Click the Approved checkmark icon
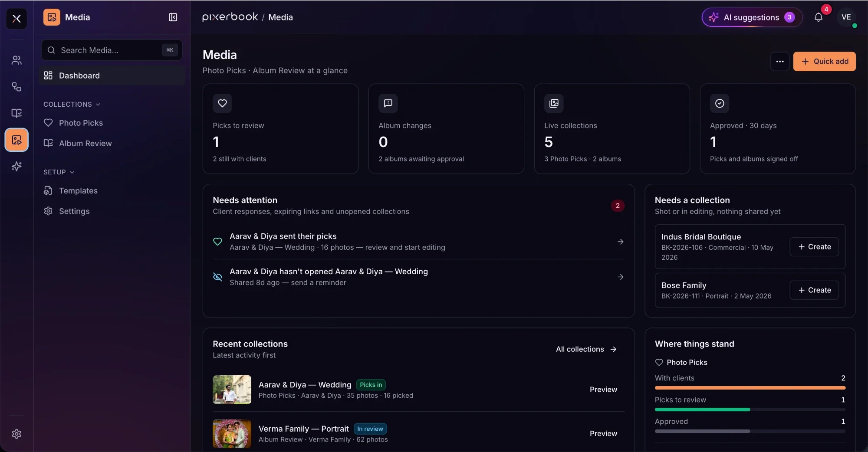 coord(720,103)
